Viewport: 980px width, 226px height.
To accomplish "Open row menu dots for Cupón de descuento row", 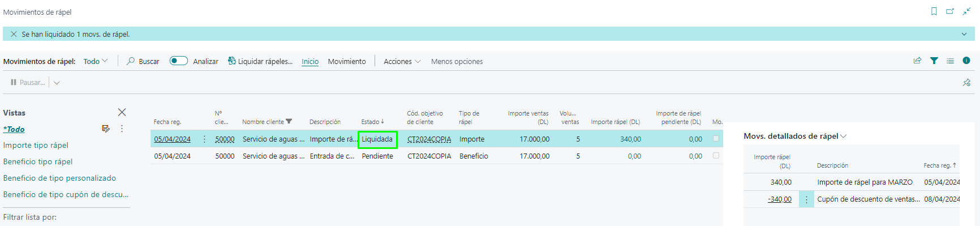I will coord(806,199).
